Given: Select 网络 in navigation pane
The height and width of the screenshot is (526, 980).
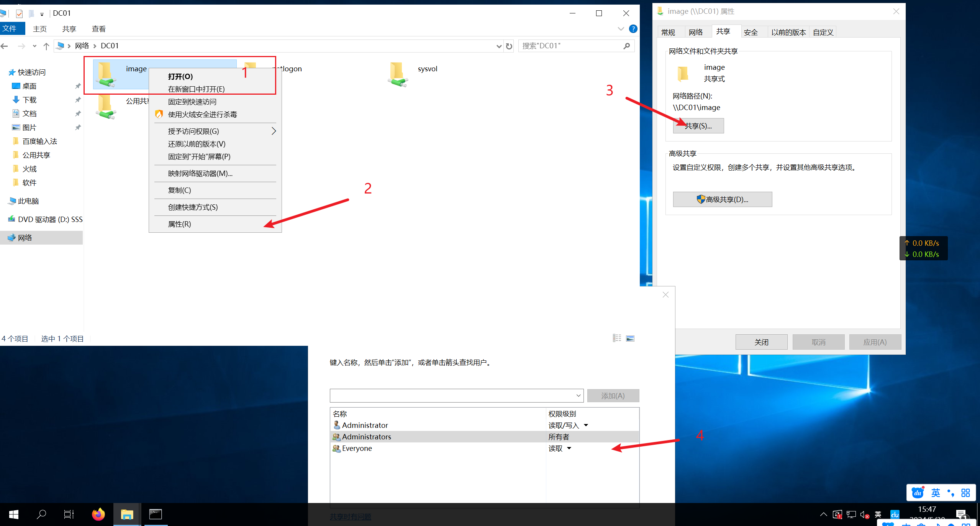Looking at the screenshot, I should coord(41,238).
